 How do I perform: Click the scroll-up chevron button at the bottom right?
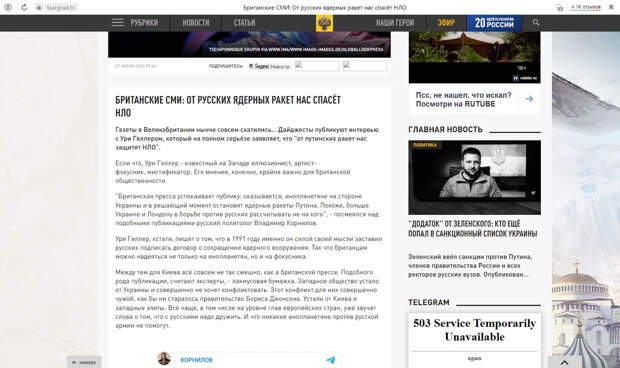(x=565, y=362)
